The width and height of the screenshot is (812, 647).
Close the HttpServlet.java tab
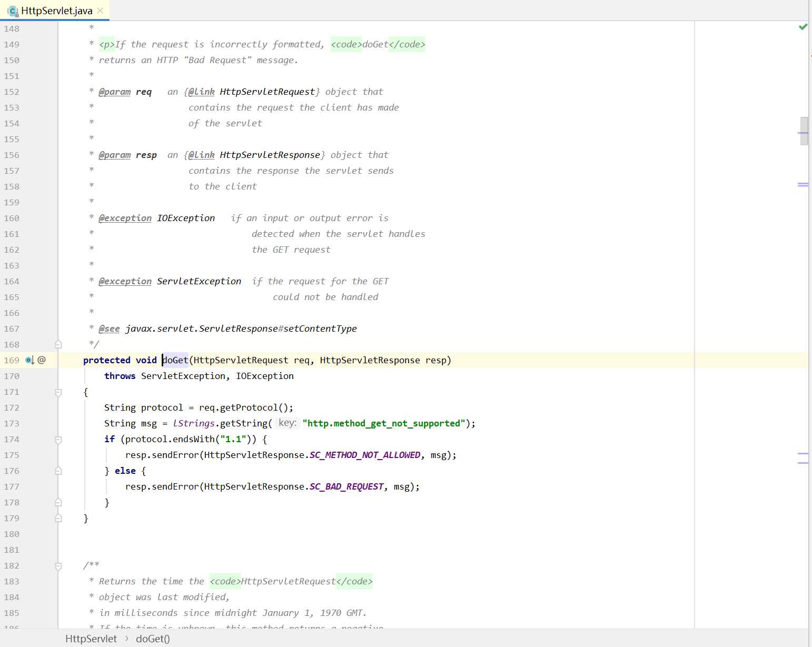coord(100,11)
